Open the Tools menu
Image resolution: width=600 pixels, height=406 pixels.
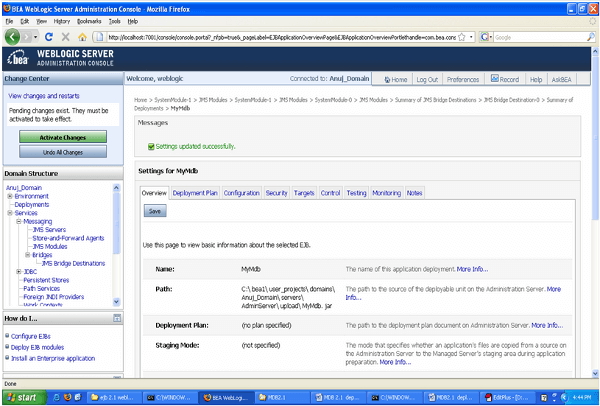115,21
